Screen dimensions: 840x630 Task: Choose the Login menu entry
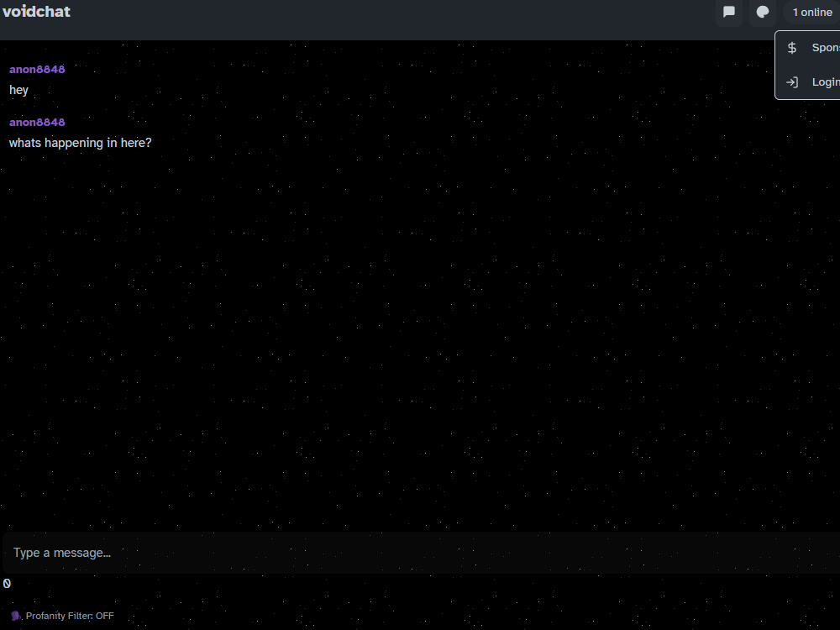tap(810, 82)
